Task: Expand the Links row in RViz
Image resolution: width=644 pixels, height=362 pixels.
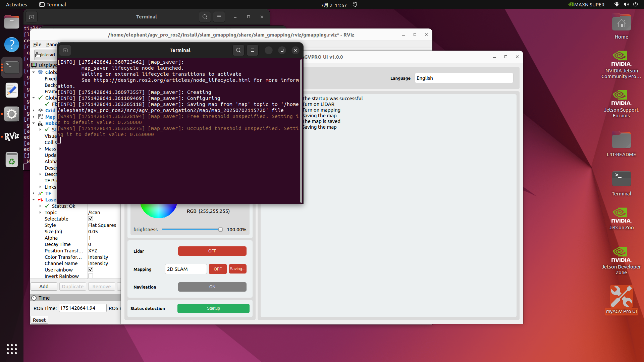Action: tap(40, 187)
